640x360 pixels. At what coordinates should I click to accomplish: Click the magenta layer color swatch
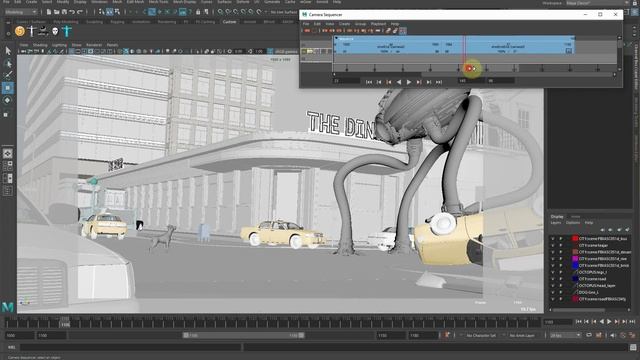point(575,259)
